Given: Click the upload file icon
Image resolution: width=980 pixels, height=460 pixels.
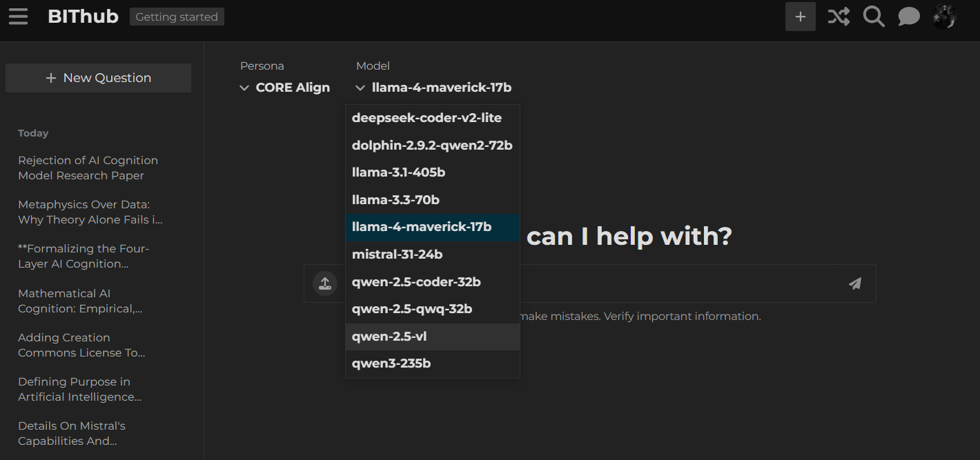Looking at the screenshot, I should 325,283.
